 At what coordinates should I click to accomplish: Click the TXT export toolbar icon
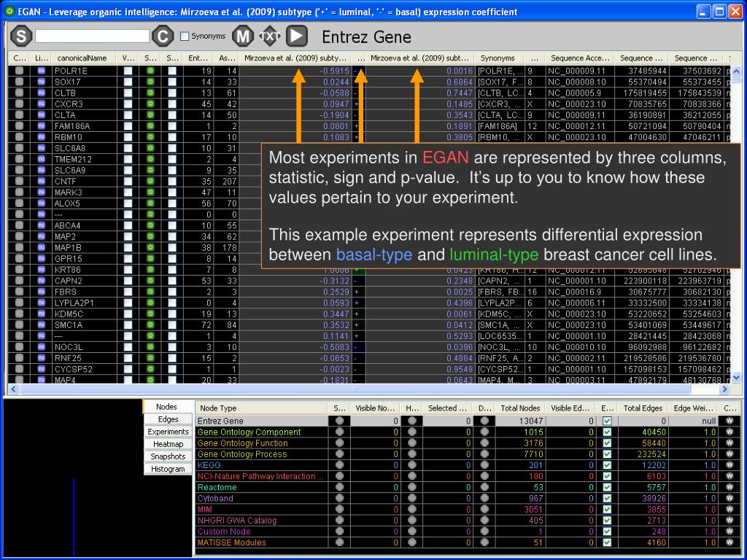pos(270,36)
